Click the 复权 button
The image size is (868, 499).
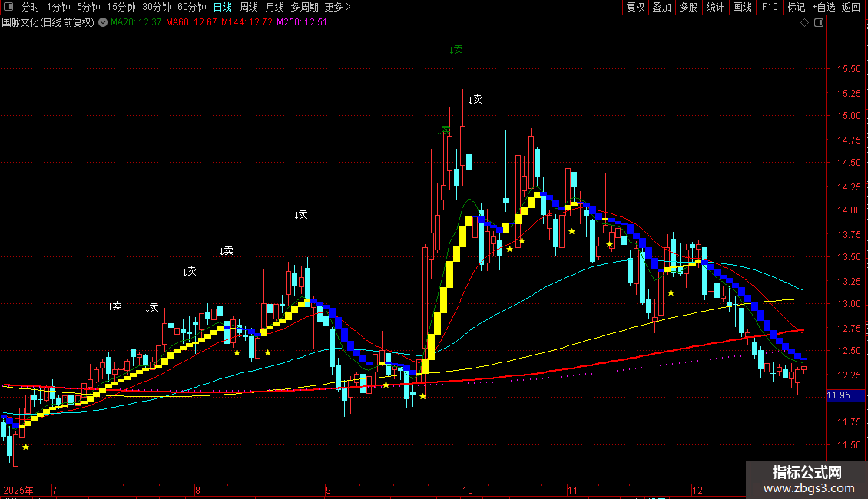[635, 7]
